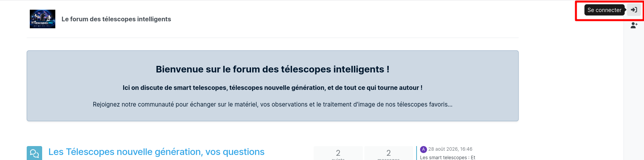Click the '28 août 2026, 16:46' timestamp
This screenshot has height=160, width=644.
tap(450, 149)
